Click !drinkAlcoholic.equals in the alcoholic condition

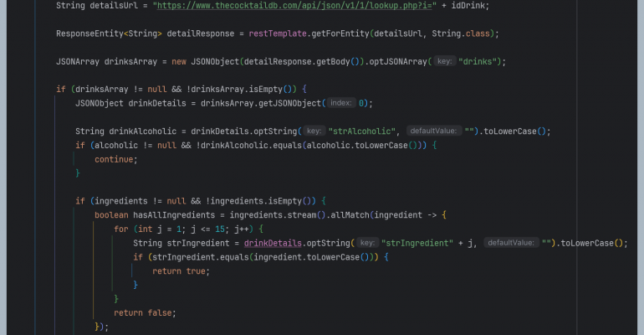[249, 146]
